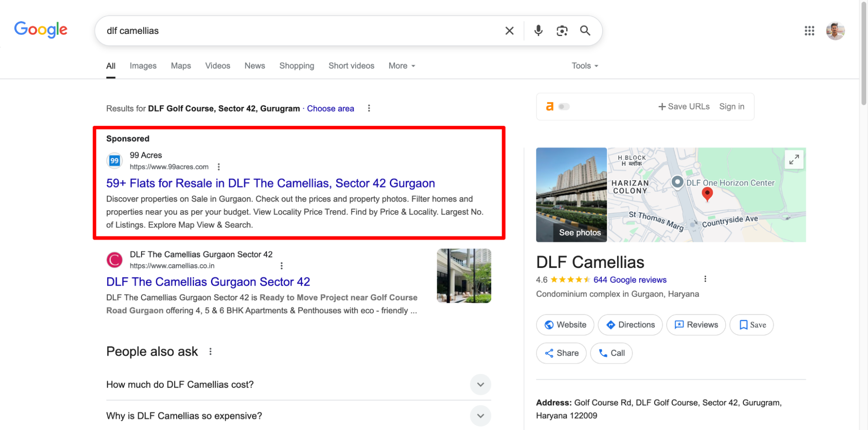Switch to the Maps tab
This screenshot has height=430, width=868.
coord(181,66)
